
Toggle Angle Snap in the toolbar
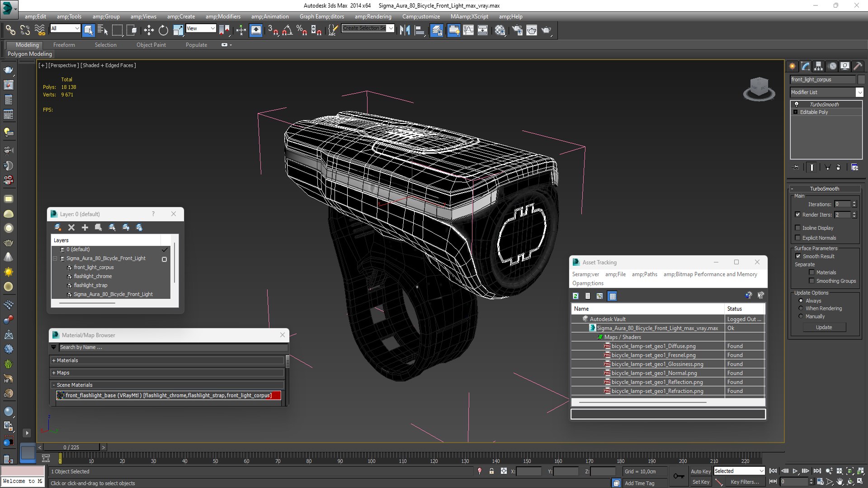[x=287, y=30]
